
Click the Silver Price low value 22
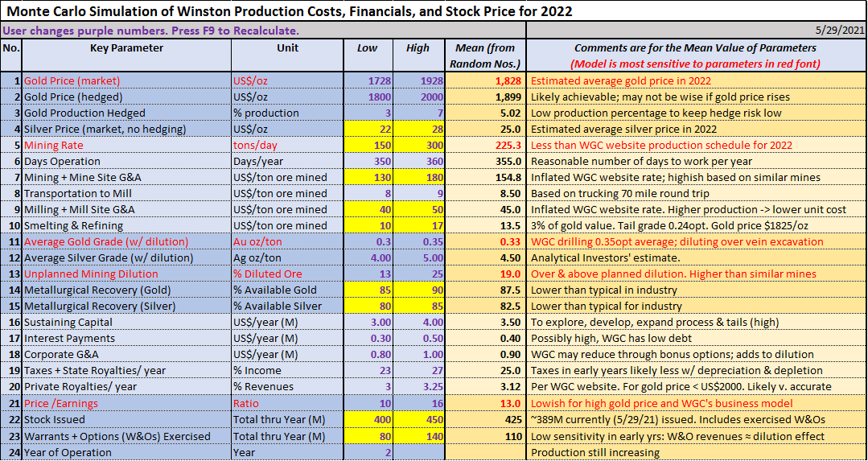(367, 129)
